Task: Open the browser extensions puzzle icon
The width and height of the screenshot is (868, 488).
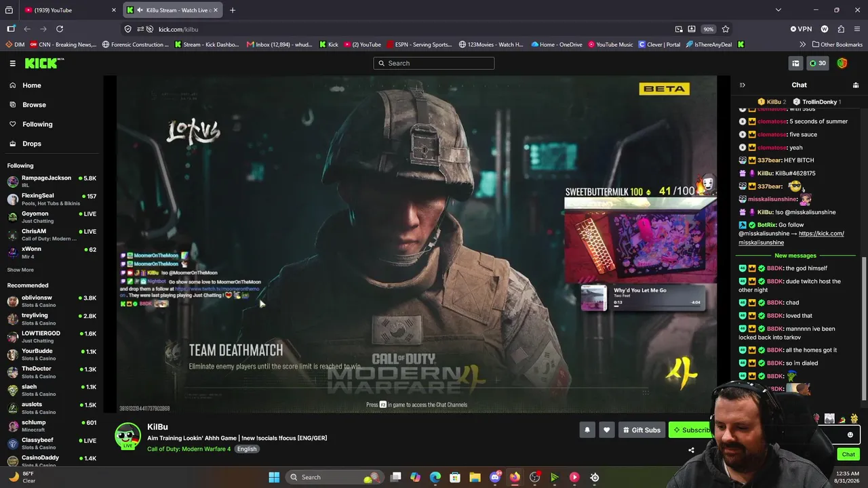Action: coord(841,29)
